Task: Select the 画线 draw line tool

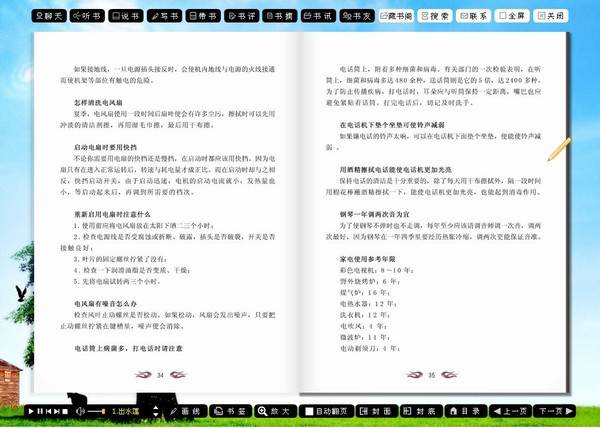Action: tap(186, 411)
